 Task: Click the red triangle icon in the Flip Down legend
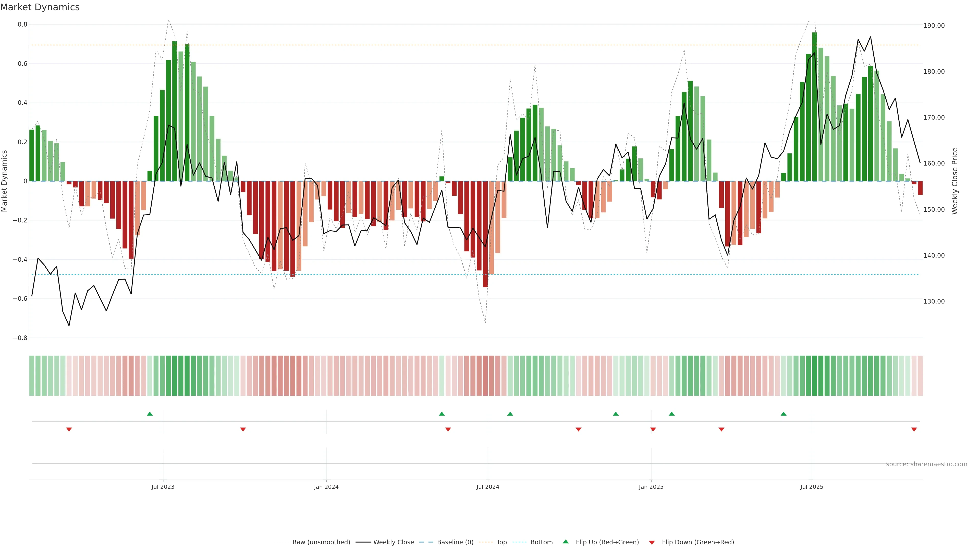[x=652, y=542]
